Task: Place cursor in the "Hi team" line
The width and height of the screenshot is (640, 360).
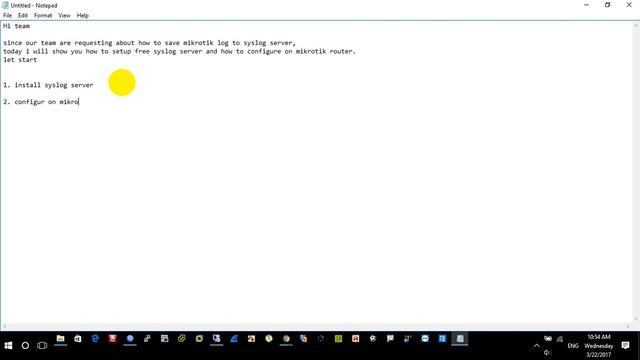Action: (x=16, y=26)
